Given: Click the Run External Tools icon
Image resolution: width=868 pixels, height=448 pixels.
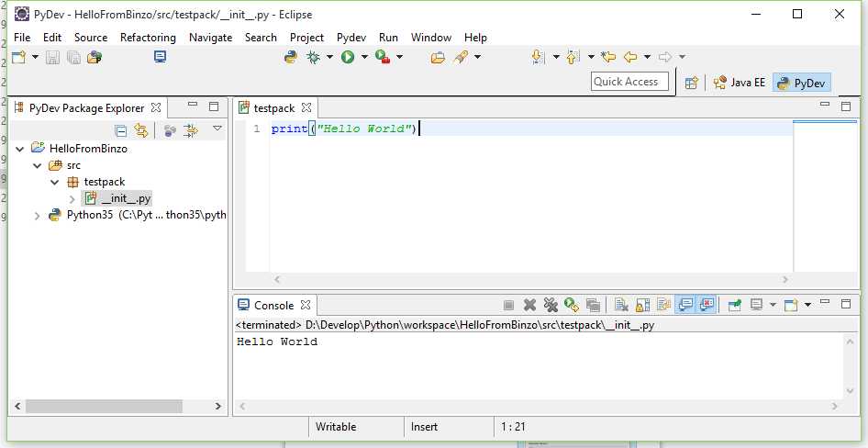Looking at the screenshot, I should (x=383, y=57).
